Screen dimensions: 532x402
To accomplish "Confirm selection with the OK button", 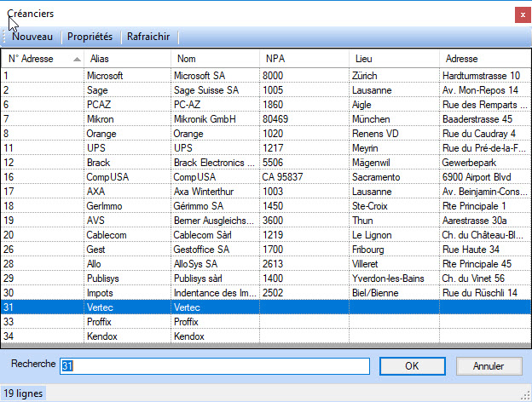I will click(413, 366).
